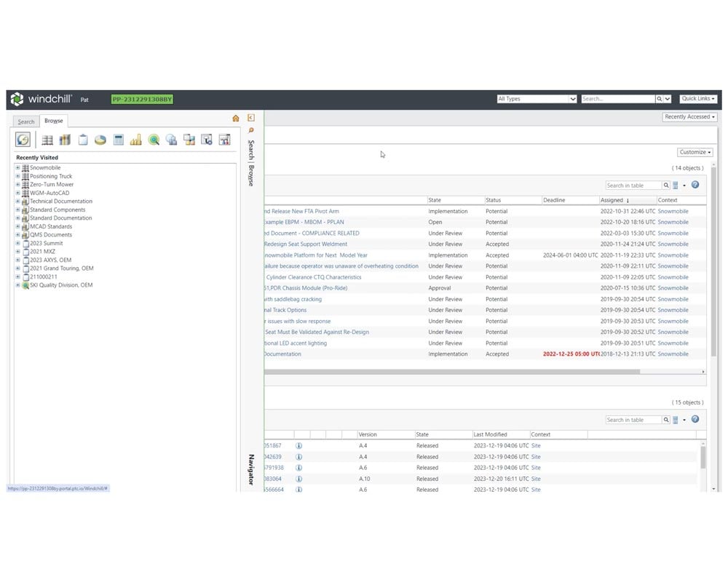Open the Snowmobile context link on the first row
The image size is (728, 582).
click(672, 211)
